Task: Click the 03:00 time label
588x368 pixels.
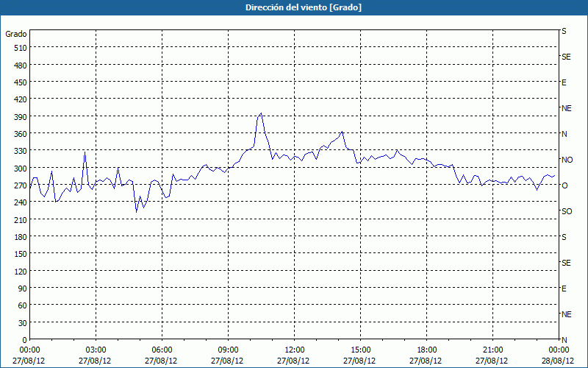Action: [x=96, y=350]
